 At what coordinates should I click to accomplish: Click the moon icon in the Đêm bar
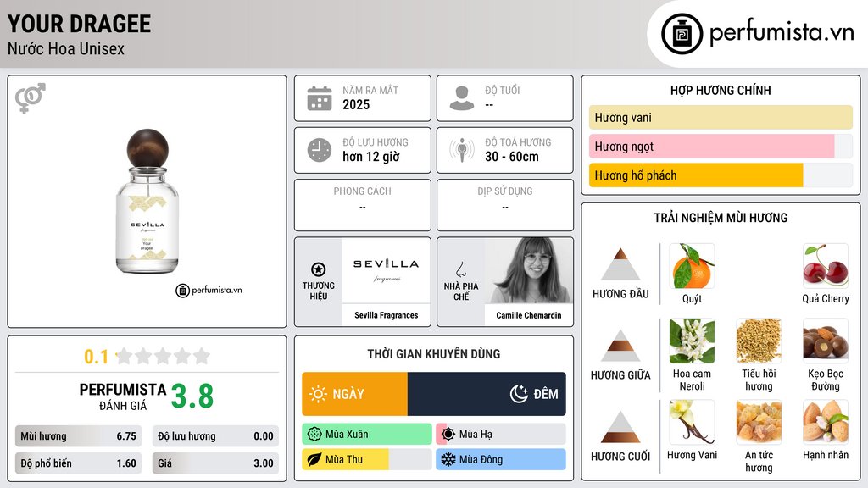[x=519, y=394]
